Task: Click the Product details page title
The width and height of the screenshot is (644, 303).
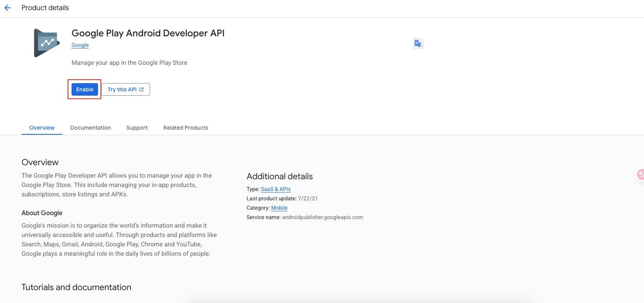Action: click(45, 8)
